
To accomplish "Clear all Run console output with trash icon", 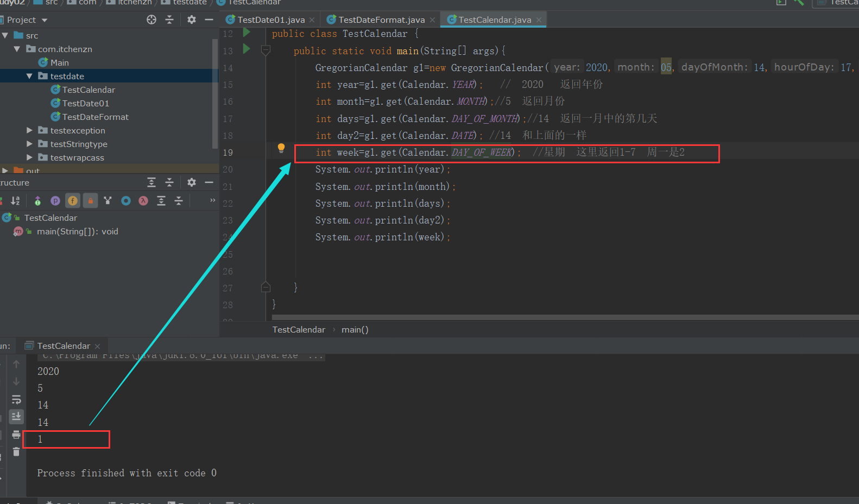I will 16,452.
